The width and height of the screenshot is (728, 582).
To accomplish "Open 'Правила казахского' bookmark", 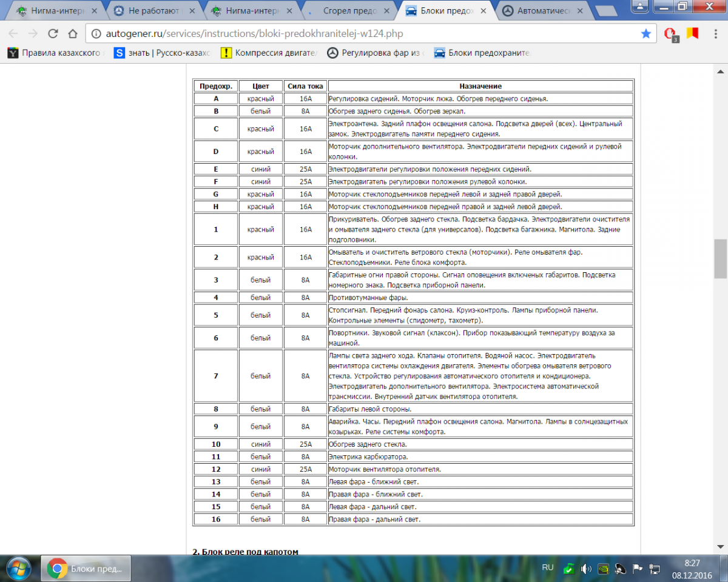I will 55,53.
